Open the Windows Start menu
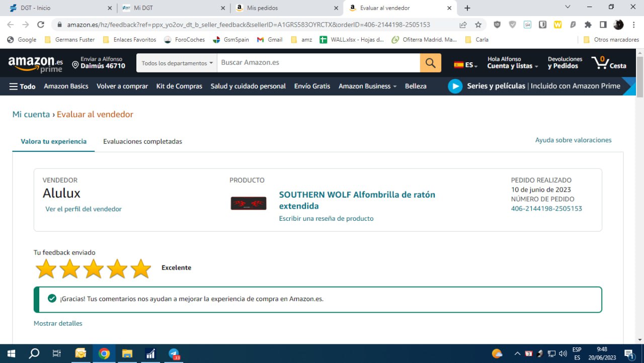 (11, 353)
